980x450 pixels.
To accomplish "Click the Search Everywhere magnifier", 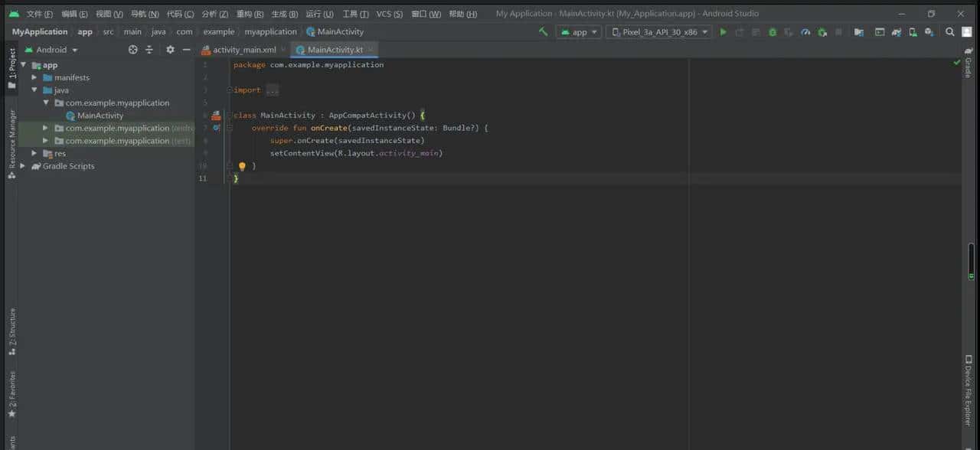I will (949, 32).
